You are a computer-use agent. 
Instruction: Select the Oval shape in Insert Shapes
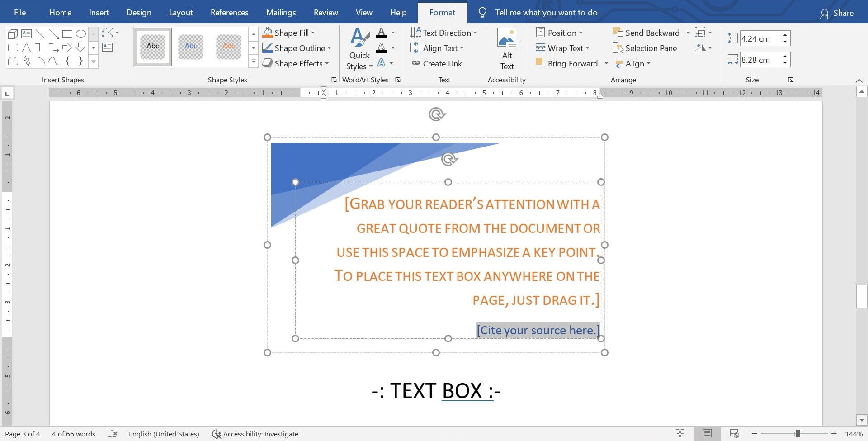point(81,33)
